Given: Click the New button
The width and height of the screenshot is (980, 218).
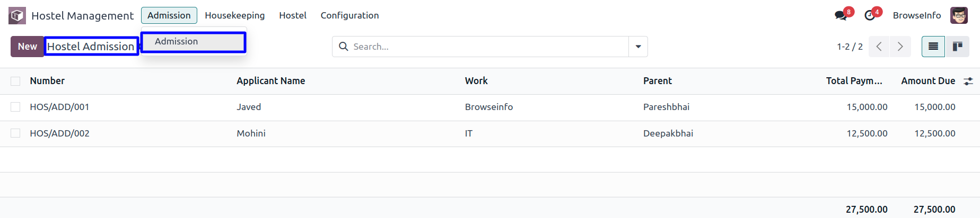Looking at the screenshot, I should pyautogui.click(x=27, y=47).
